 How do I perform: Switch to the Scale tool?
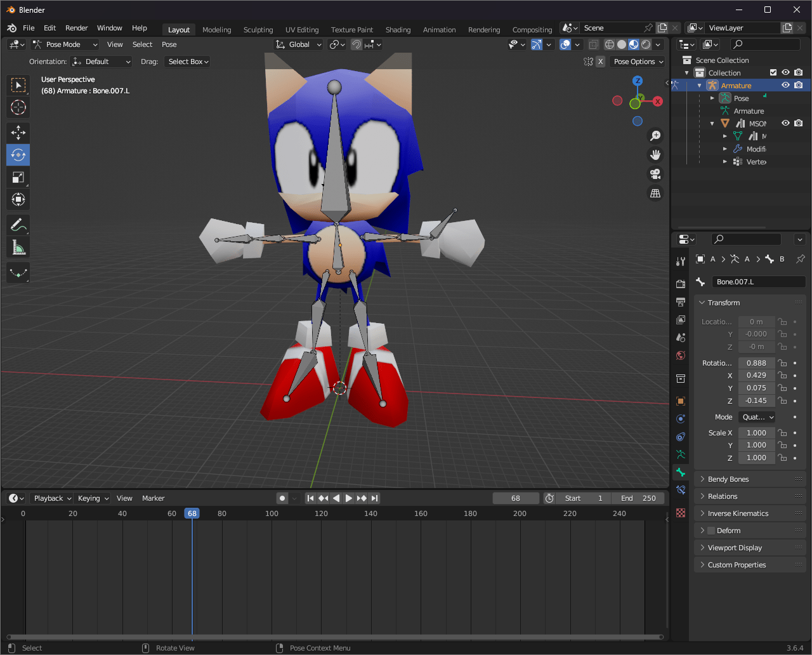click(x=18, y=177)
